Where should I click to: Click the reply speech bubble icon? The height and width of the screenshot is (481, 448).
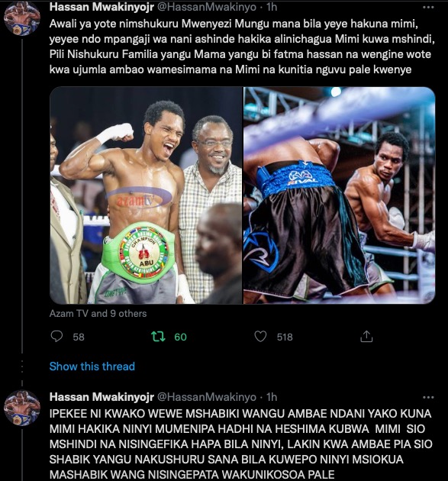(56, 337)
